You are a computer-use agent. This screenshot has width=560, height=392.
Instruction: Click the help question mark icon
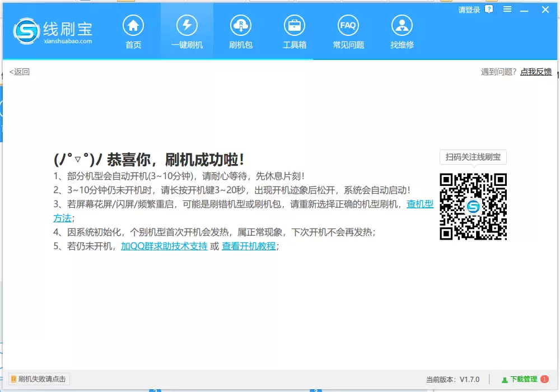(489, 10)
